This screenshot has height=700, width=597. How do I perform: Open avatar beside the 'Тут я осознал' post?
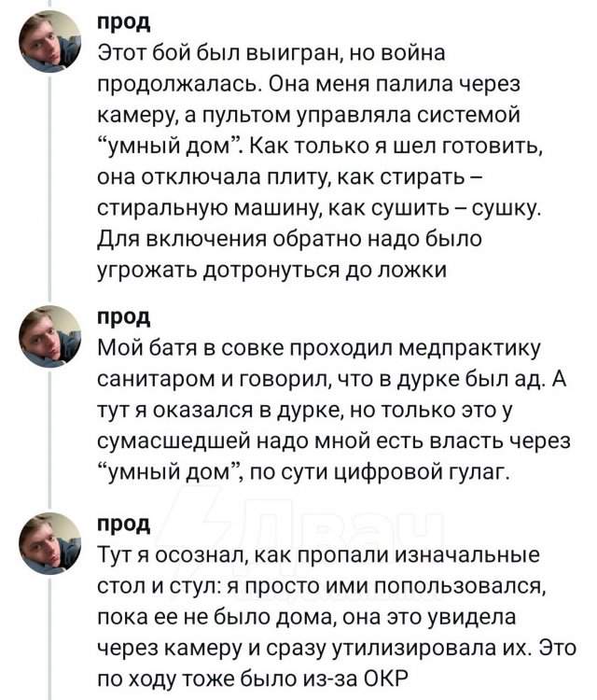[50, 542]
